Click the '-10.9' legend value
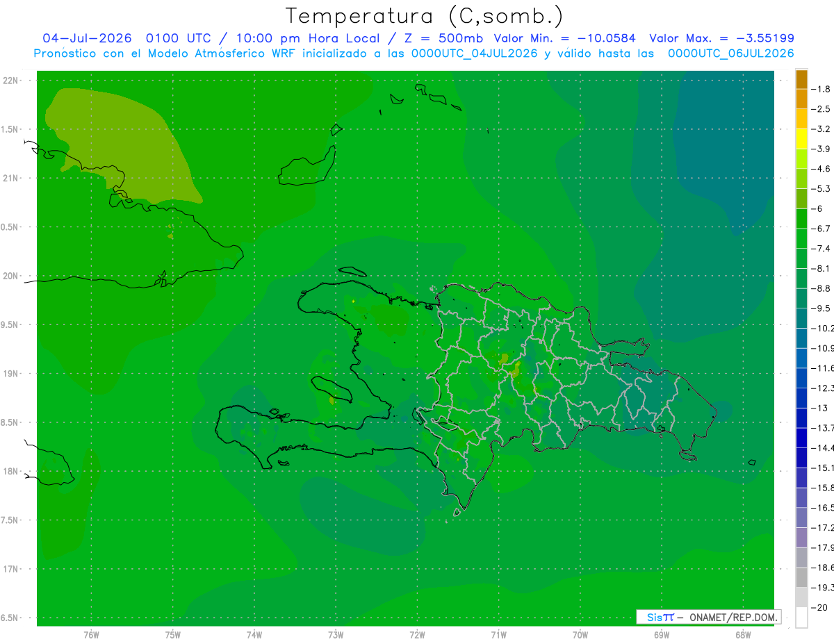The image size is (834, 644). (x=823, y=348)
